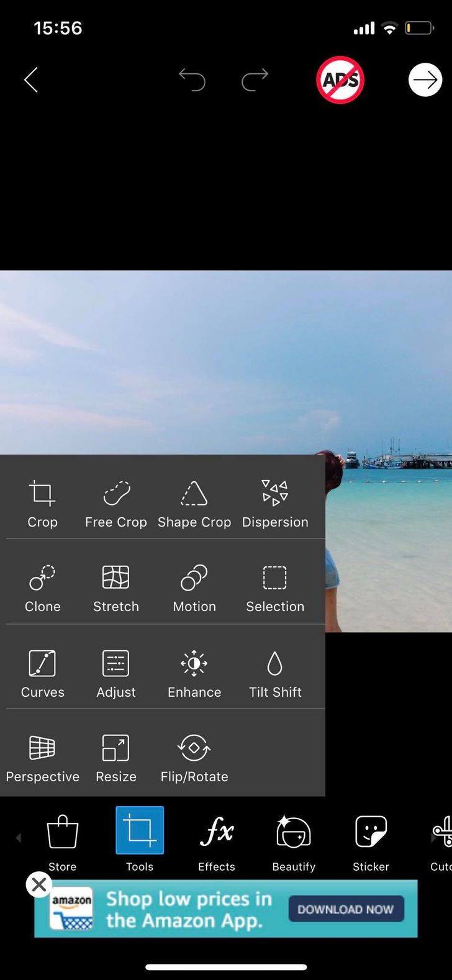Open the Stretch tool

pos(116,588)
